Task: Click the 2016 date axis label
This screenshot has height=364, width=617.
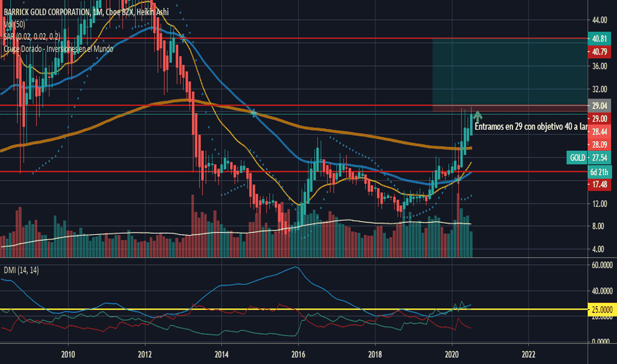Action: pyautogui.click(x=299, y=355)
